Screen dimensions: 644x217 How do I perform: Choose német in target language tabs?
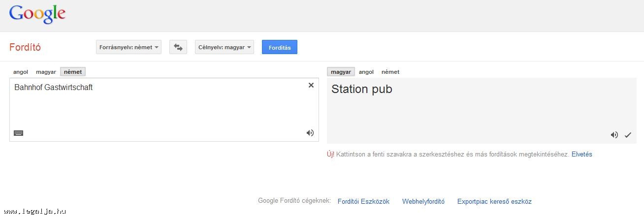390,72
